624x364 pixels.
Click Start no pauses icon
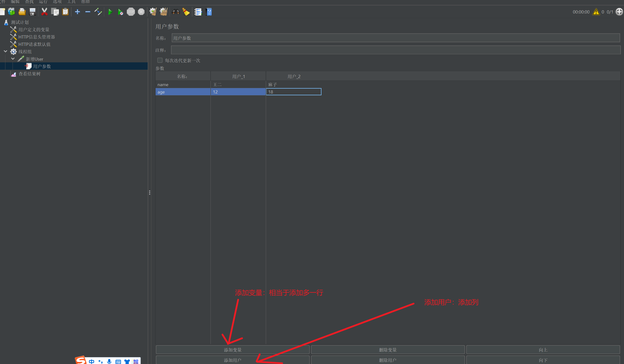tap(120, 12)
